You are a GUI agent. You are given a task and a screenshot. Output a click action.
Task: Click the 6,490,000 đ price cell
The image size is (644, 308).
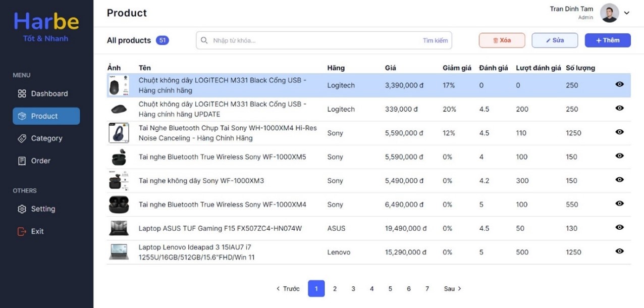tap(404, 204)
